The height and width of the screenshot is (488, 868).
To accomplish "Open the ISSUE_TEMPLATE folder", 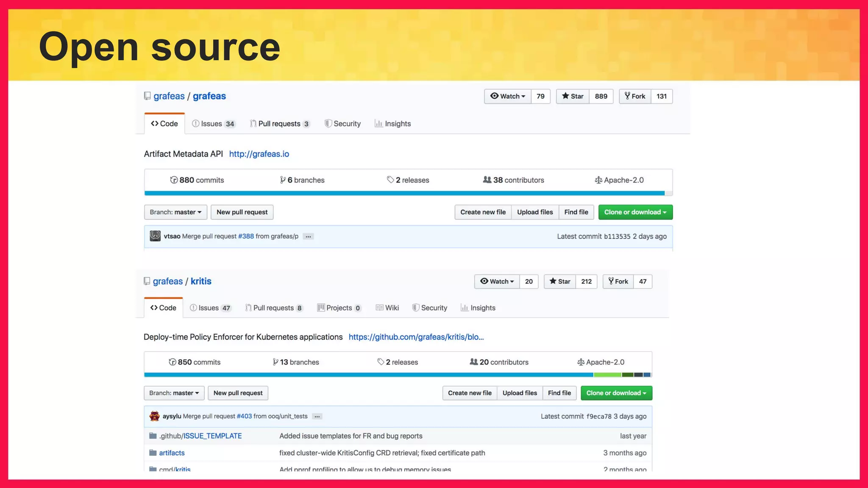I will (212, 436).
